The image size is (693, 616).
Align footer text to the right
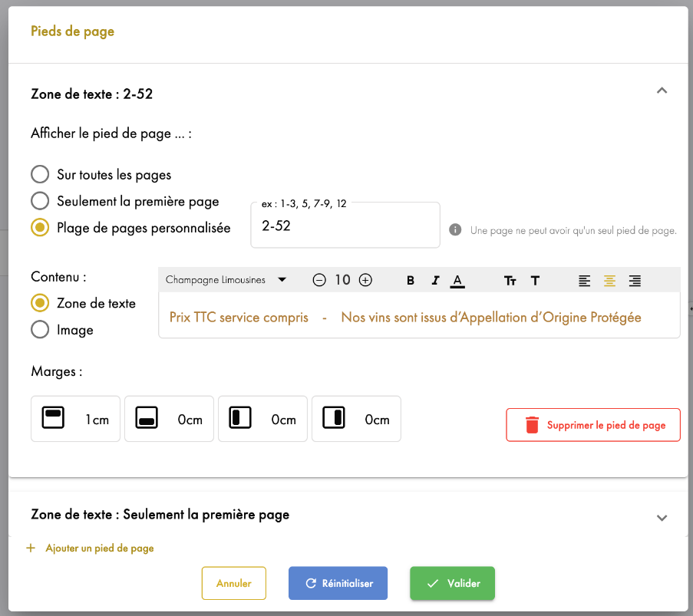point(635,281)
